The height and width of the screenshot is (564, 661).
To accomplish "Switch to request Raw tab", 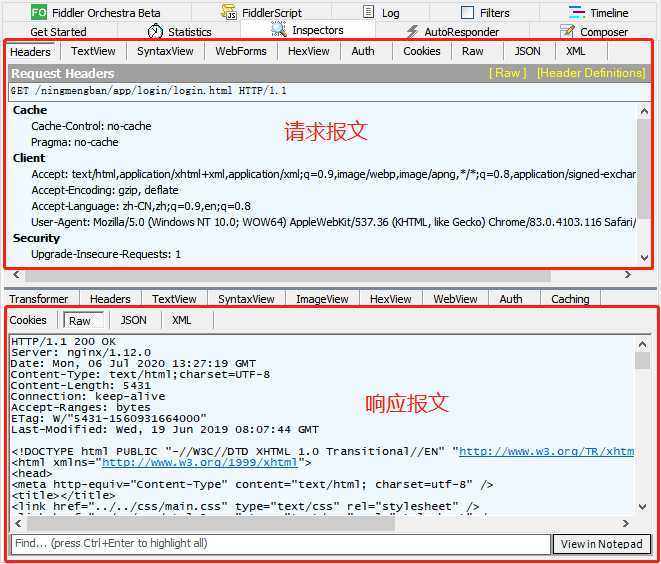I will pyautogui.click(x=473, y=51).
